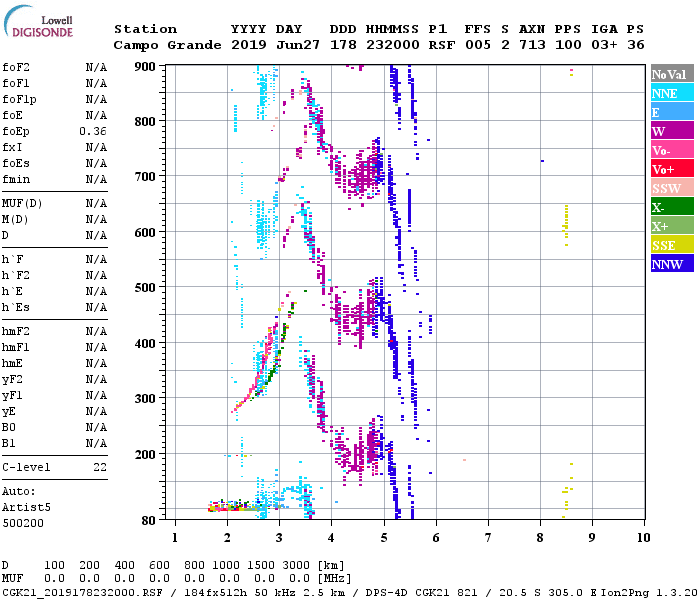700x600 pixels.
Task: Click the 900 km height axis label
Action: coord(145,67)
